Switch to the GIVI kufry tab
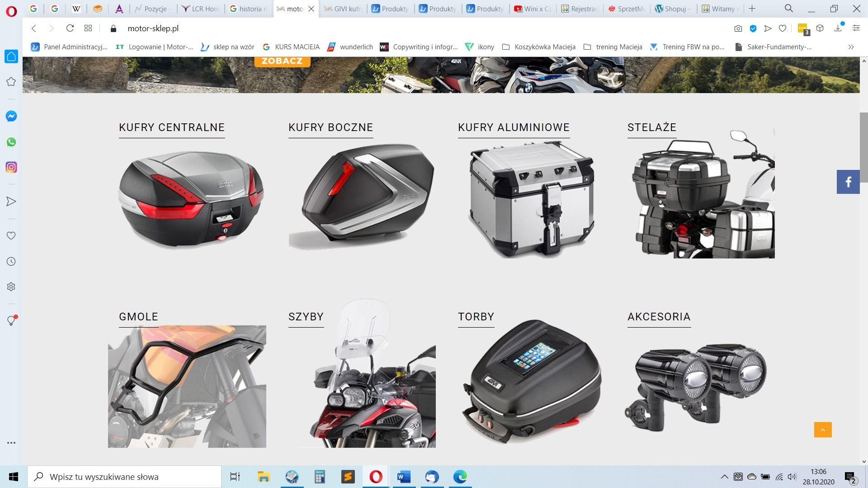The height and width of the screenshot is (488, 868). point(344,9)
